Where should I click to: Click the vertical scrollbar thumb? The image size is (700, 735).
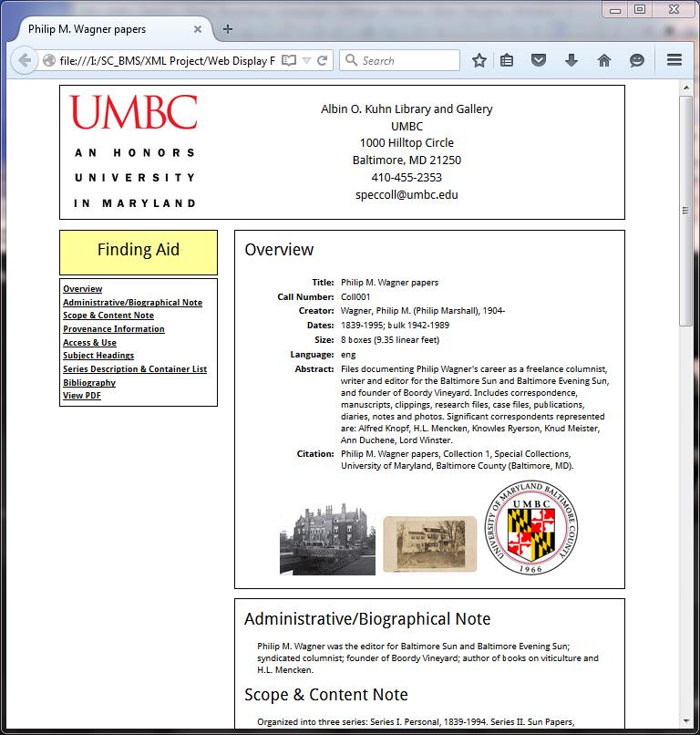click(x=686, y=211)
